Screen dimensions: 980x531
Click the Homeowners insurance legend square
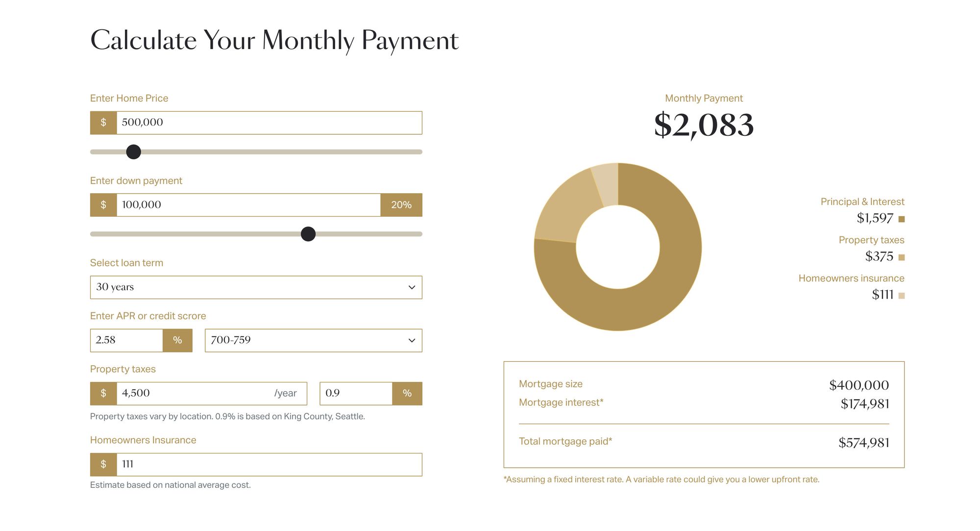coord(902,296)
